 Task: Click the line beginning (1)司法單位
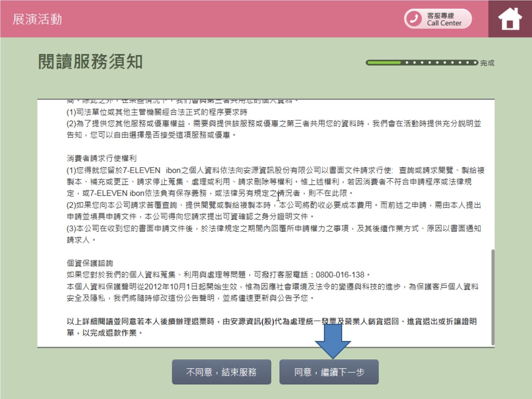(x=157, y=112)
